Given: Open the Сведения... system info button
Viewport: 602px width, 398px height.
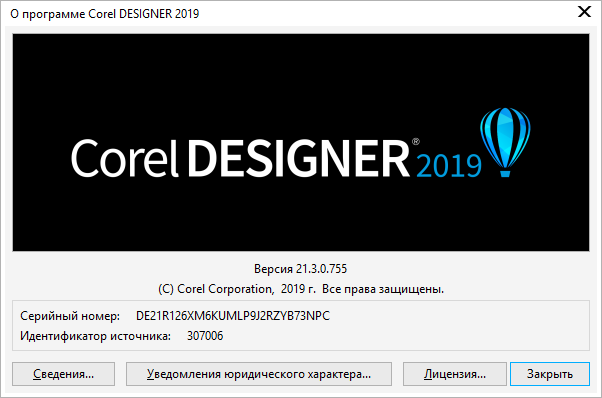Looking at the screenshot, I should click(x=63, y=374).
